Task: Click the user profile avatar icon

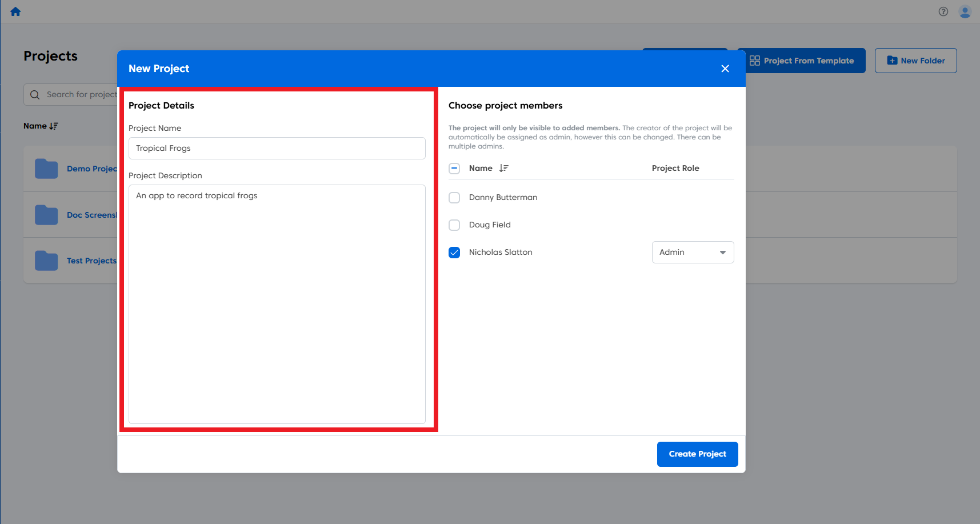Action: [965, 11]
